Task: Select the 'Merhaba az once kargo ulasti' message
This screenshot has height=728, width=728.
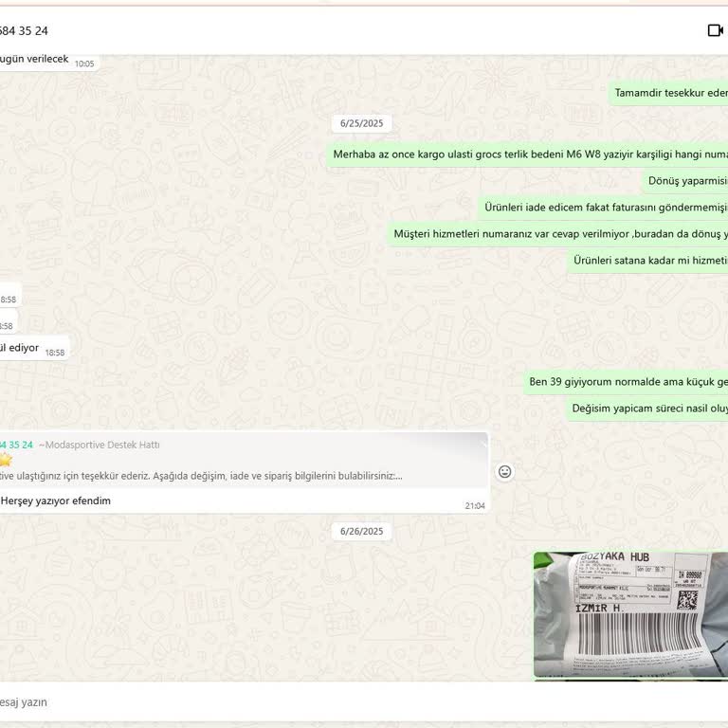Action: [x=527, y=155]
